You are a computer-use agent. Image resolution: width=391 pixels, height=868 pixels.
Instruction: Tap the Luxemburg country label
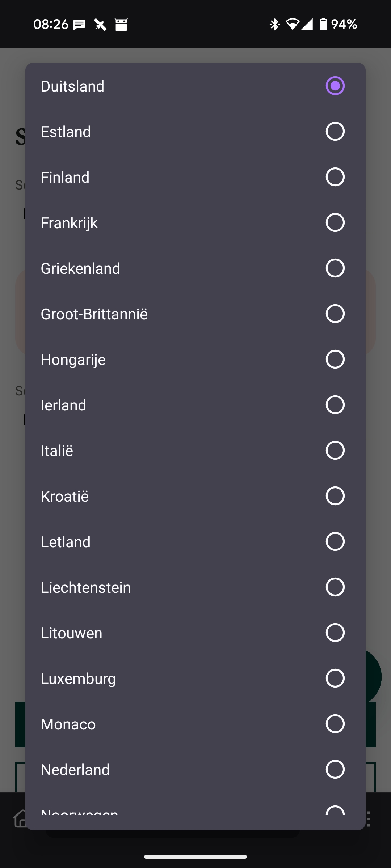78,678
